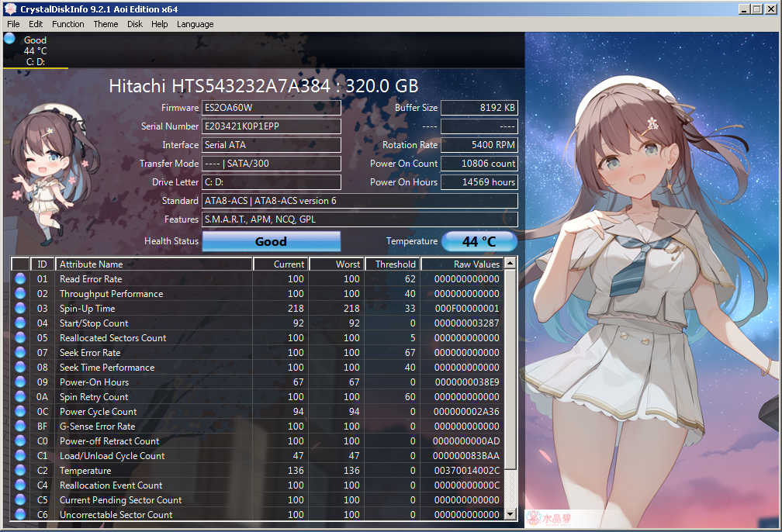Image resolution: width=782 pixels, height=532 pixels.
Task: Click the anime character artwork panel
Action: click(x=652, y=280)
